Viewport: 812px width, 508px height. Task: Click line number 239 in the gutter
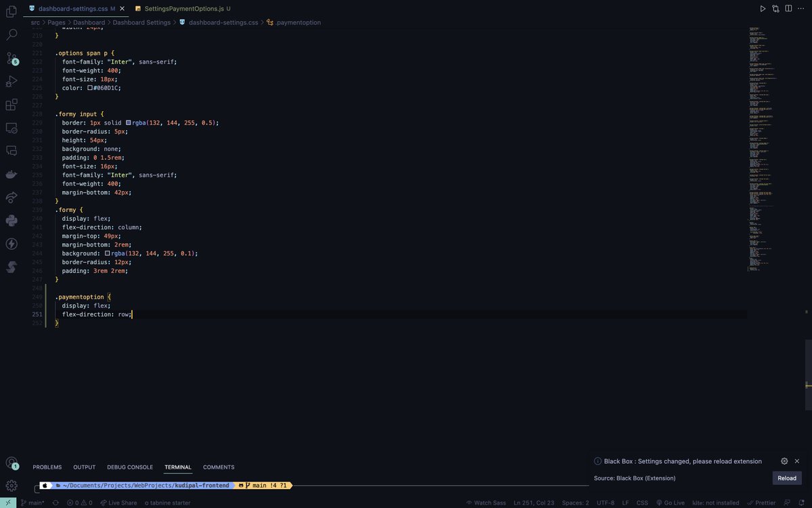click(37, 210)
